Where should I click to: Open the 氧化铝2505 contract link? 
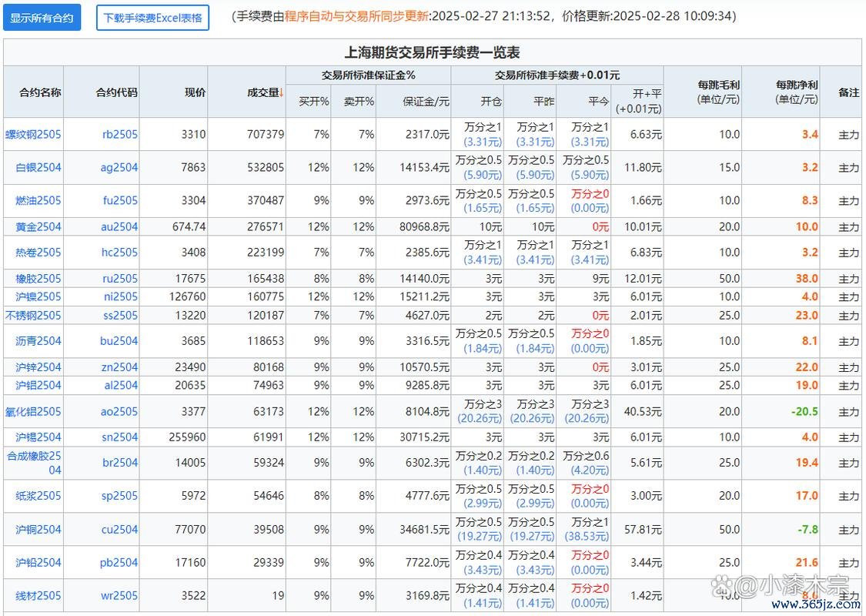pyautogui.click(x=33, y=412)
